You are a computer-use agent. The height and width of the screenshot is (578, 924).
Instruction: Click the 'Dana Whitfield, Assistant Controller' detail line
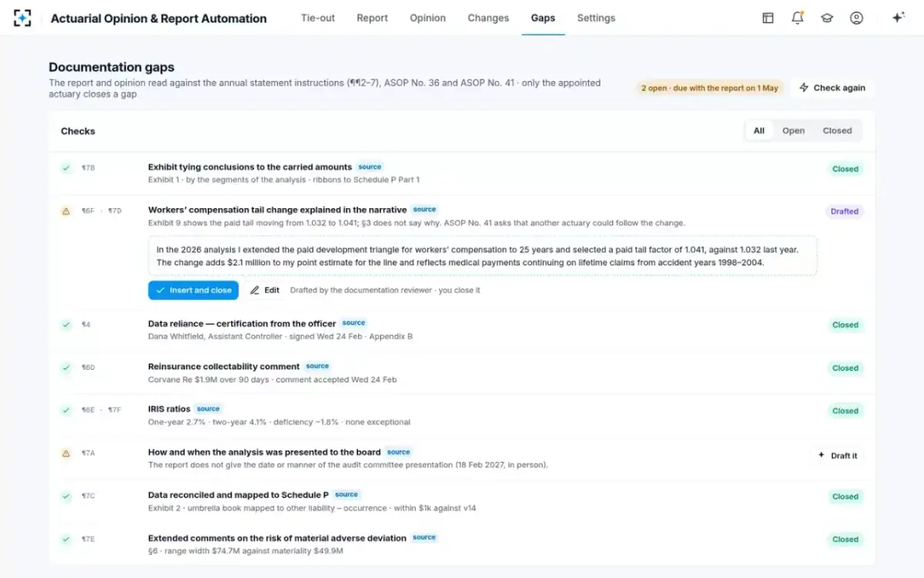[x=280, y=337]
